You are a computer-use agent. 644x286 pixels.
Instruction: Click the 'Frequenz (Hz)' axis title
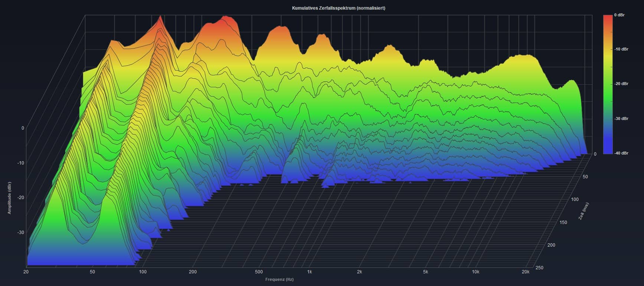pyautogui.click(x=279, y=279)
